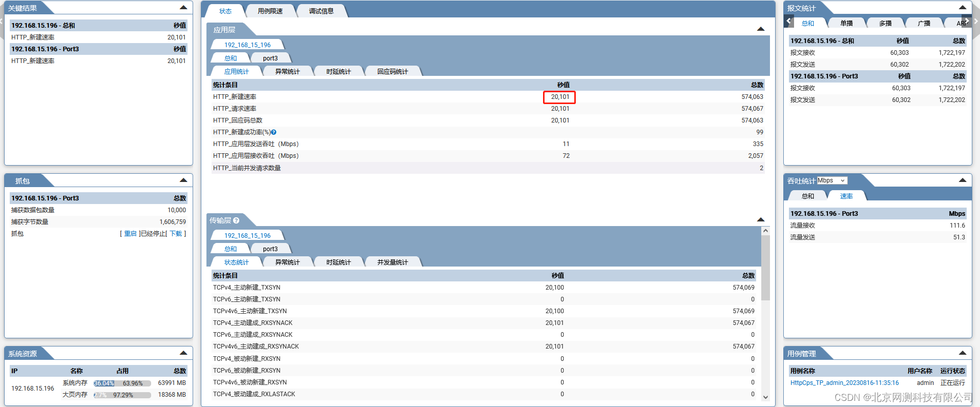The height and width of the screenshot is (407, 980).
Task: Click 流量接收 value 111.6
Action: pyautogui.click(x=957, y=226)
